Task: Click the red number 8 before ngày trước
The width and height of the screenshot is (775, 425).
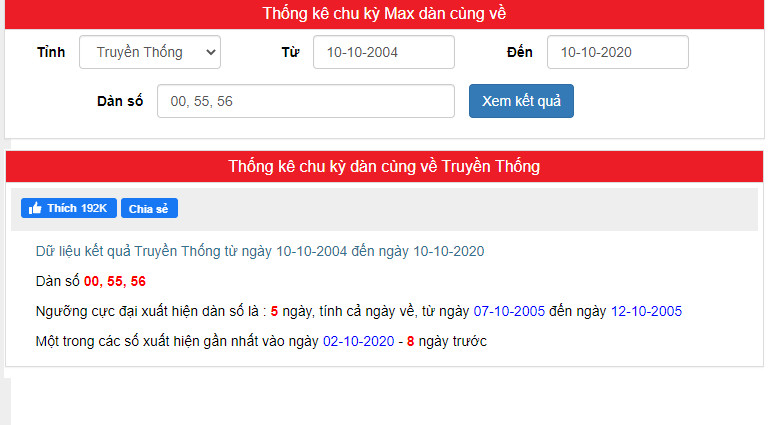Action: [410, 341]
